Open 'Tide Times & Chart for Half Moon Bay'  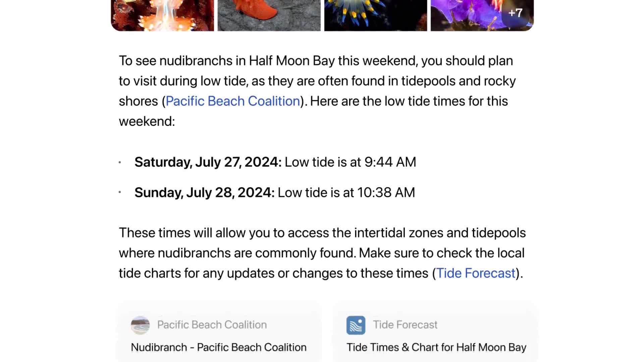click(x=436, y=347)
